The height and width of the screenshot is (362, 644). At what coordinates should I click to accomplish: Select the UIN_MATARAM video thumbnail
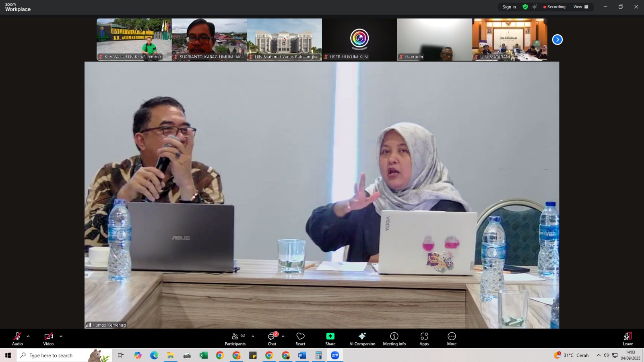(x=510, y=39)
